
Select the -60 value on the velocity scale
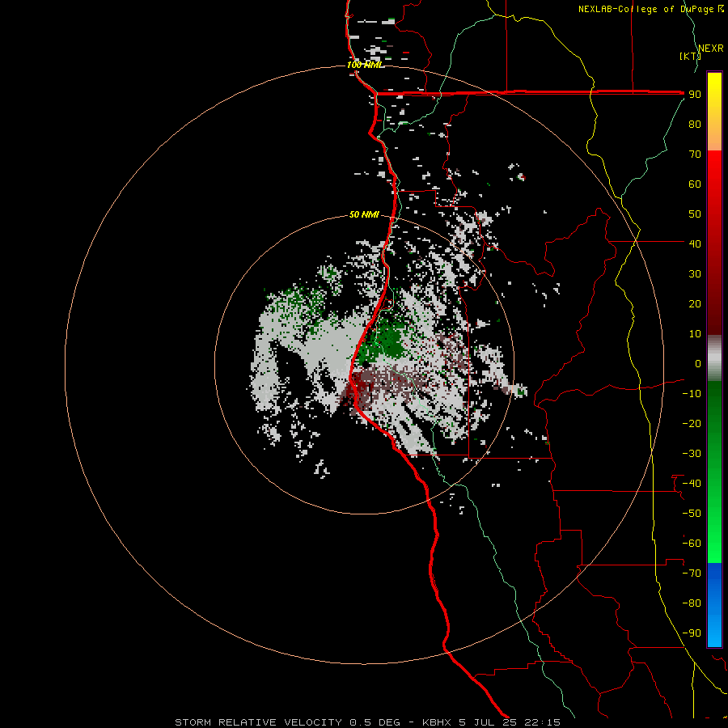click(x=692, y=544)
